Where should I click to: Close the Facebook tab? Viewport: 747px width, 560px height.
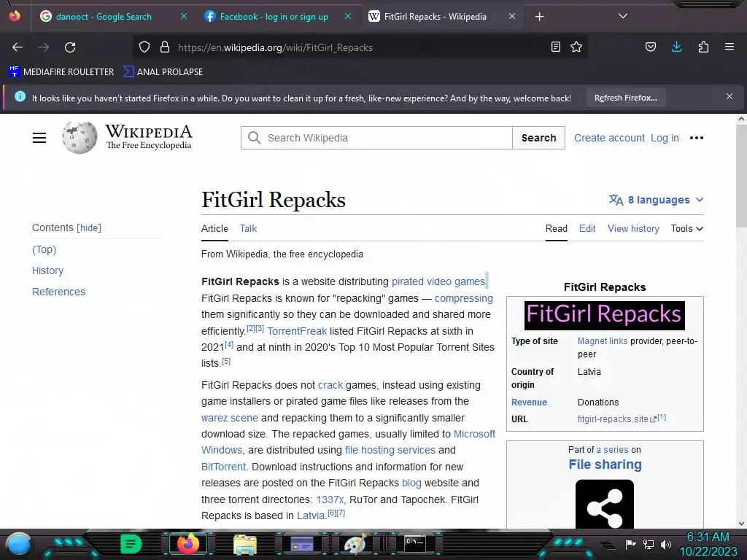pos(348,16)
